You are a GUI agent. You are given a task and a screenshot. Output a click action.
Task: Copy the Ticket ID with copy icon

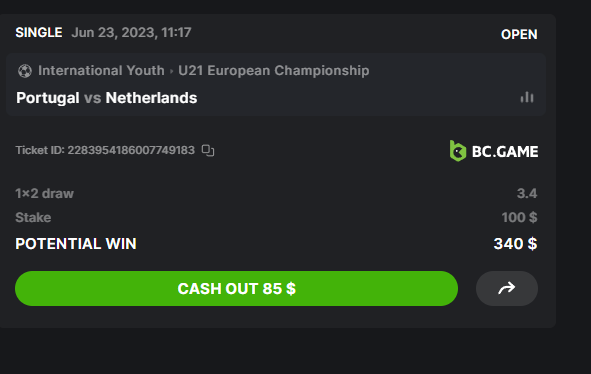pyautogui.click(x=208, y=150)
